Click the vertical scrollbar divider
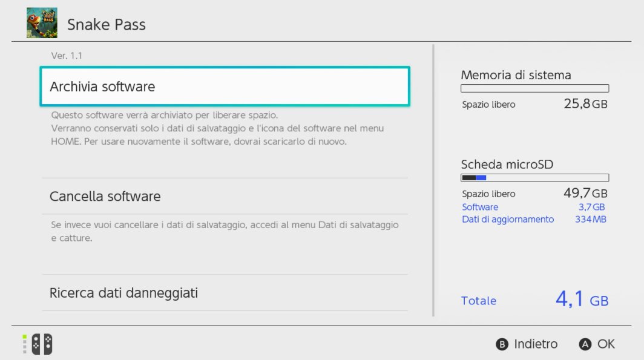The image size is (644, 360). [433, 180]
